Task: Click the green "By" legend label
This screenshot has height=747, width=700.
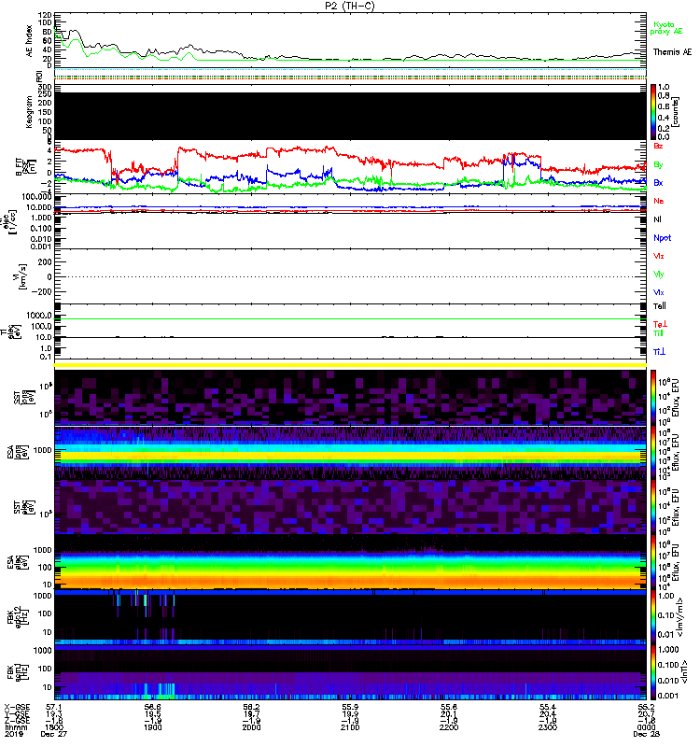Action: 658,165
